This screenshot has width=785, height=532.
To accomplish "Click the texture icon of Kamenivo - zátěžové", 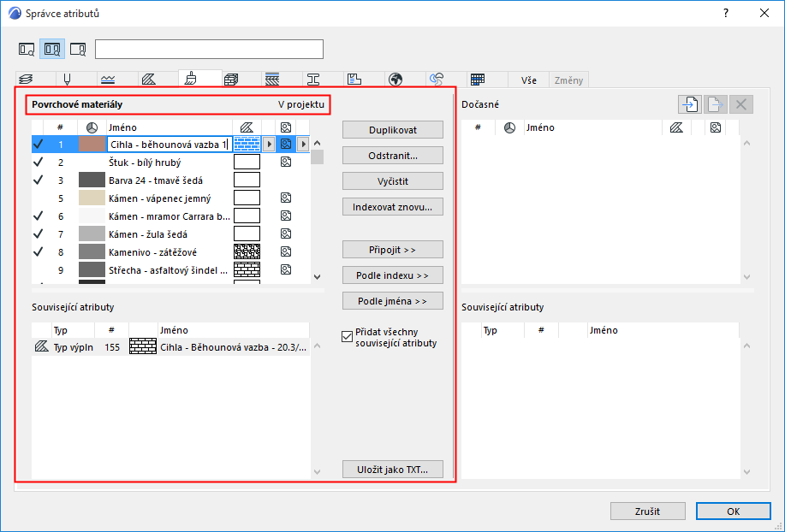I will (x=286, y=252).
